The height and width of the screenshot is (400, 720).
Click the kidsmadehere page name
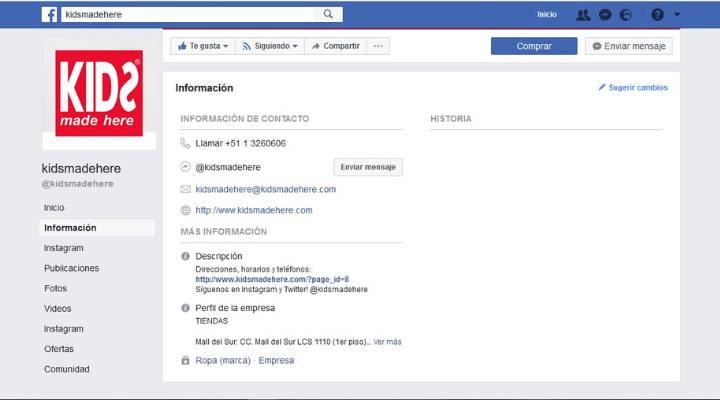pos(81,169)
